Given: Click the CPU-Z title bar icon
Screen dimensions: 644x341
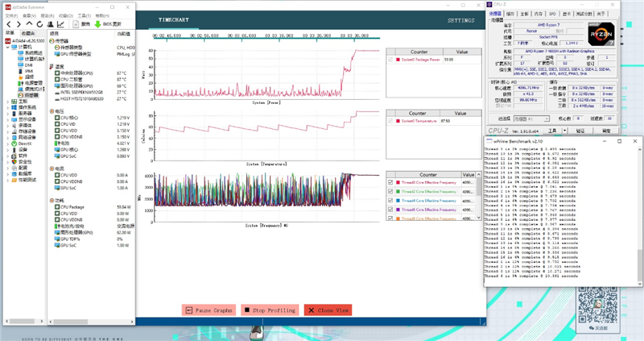Looking at the screenshot, I should coord(489,5).
